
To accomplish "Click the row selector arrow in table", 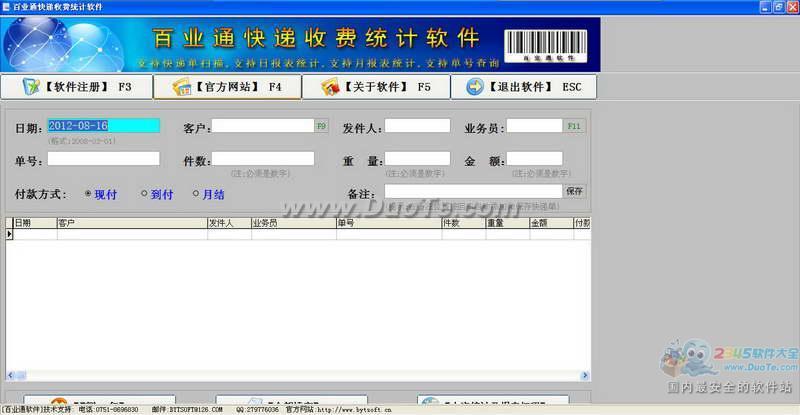I will (9, 234).
